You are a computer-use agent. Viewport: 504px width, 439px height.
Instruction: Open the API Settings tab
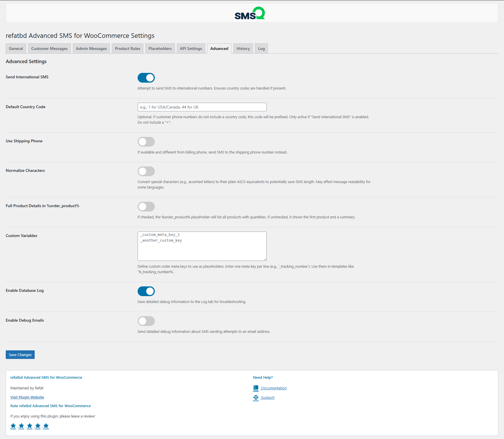pos(191,48)
